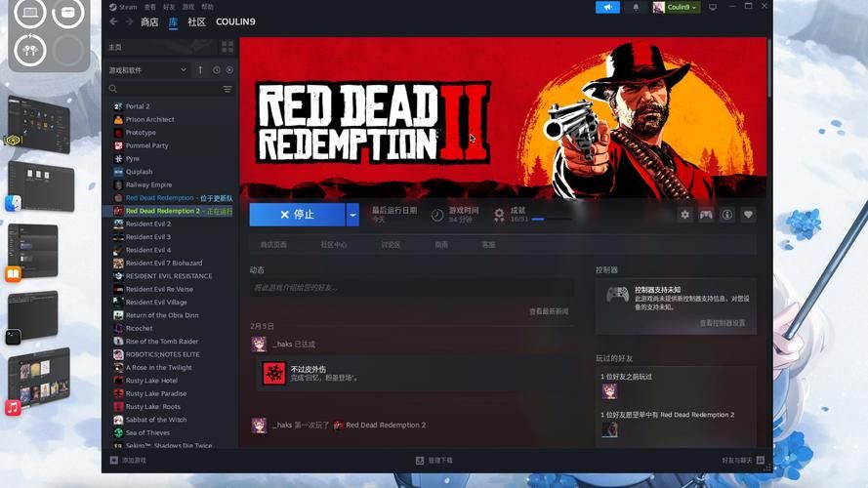Open macOS Music app in dock
The image size is (868, 488).
click(x=14, y=408)
